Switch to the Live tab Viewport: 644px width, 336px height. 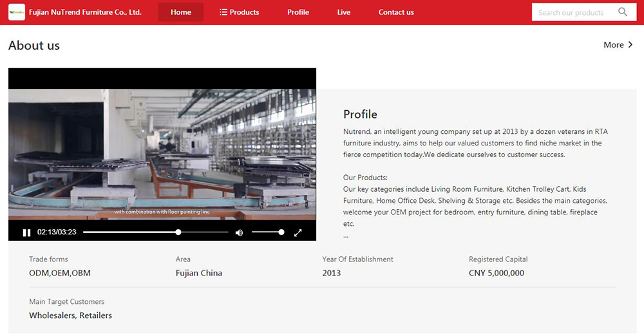coord(344,12)
